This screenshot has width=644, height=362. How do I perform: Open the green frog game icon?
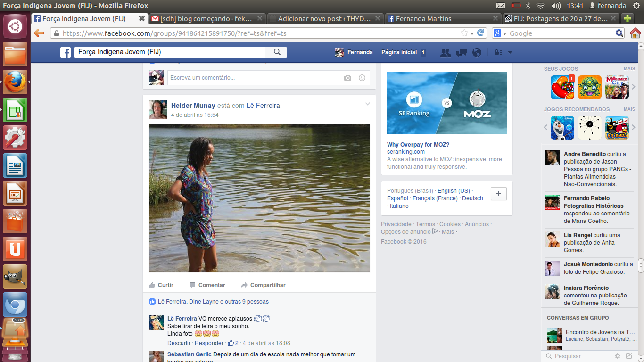(590, 87)
